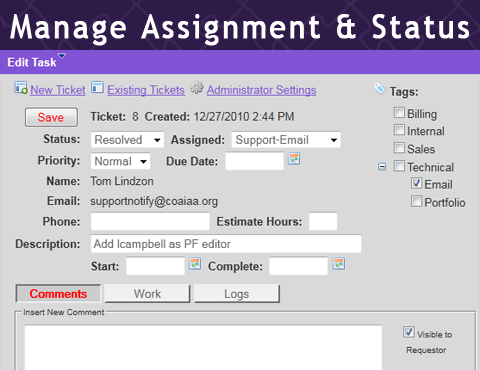Click the Tags label icon
Viewport: 480px width, 370px height.
tap(379, 89)
